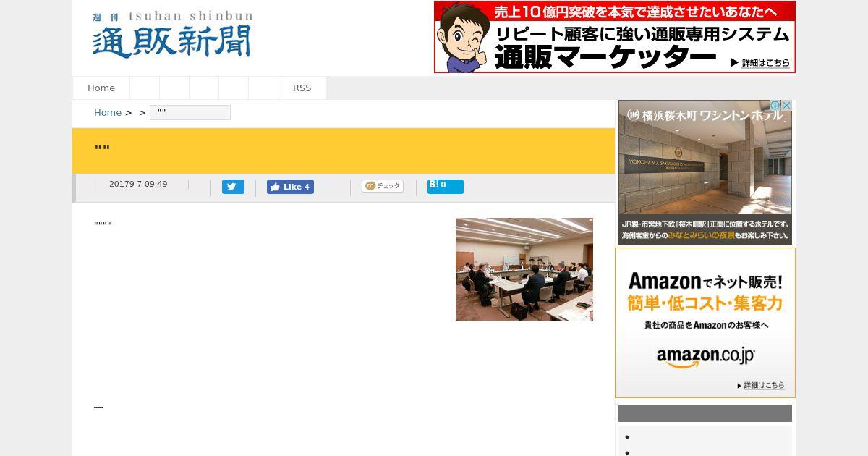Click the Hatena B! bookmark button

click(445, 186)
